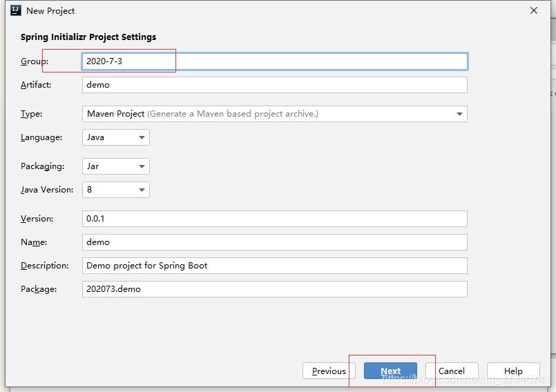Expand the Language dropdown set to Java
556x392 pixels.
pyautogui.click(x=116, y=137)
